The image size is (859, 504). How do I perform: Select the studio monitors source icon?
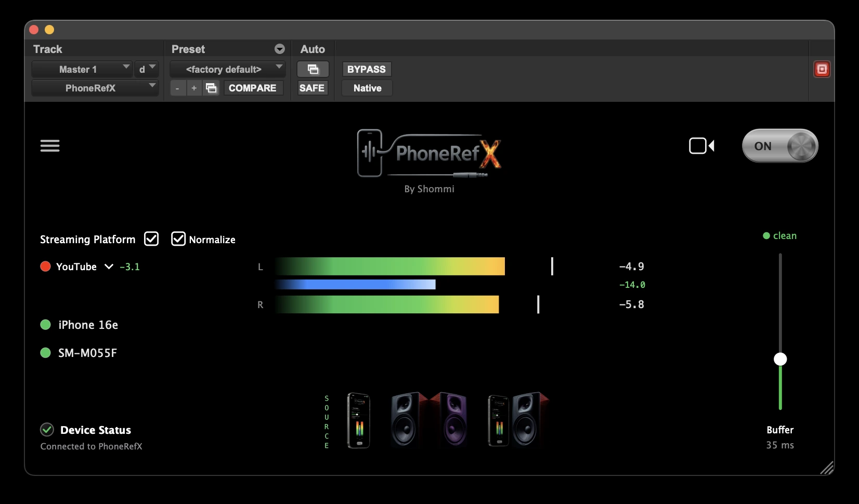(428, 419)
